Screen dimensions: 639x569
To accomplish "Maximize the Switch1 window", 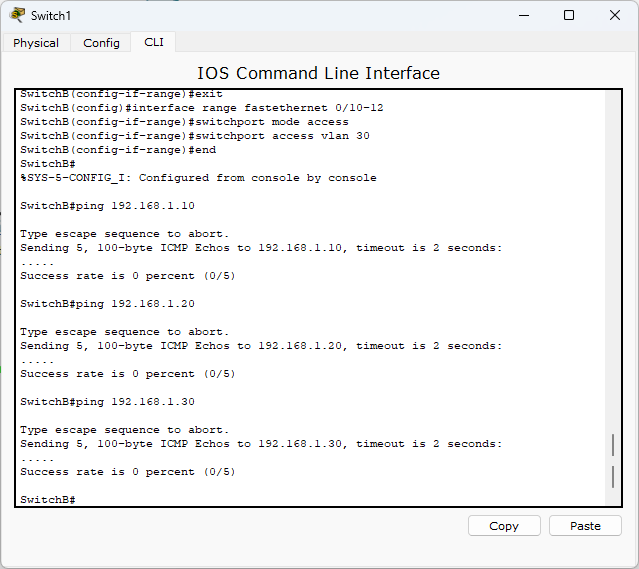I will pos(569,15).
